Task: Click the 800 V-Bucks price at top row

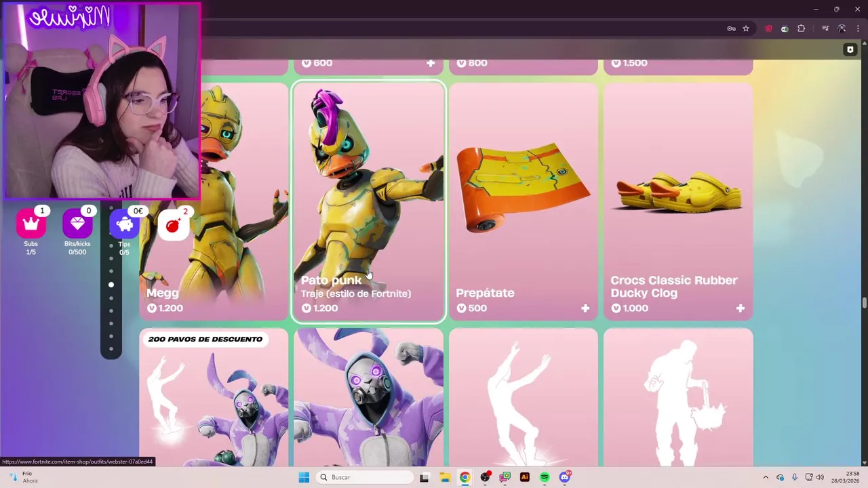Action: (x=471, y=63)
